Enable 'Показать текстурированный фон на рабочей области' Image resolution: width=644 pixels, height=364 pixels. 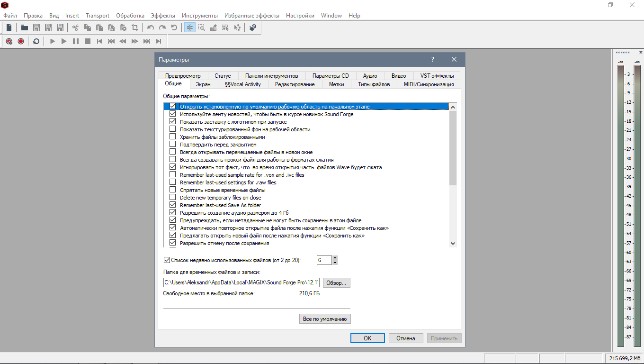point(172,129)
